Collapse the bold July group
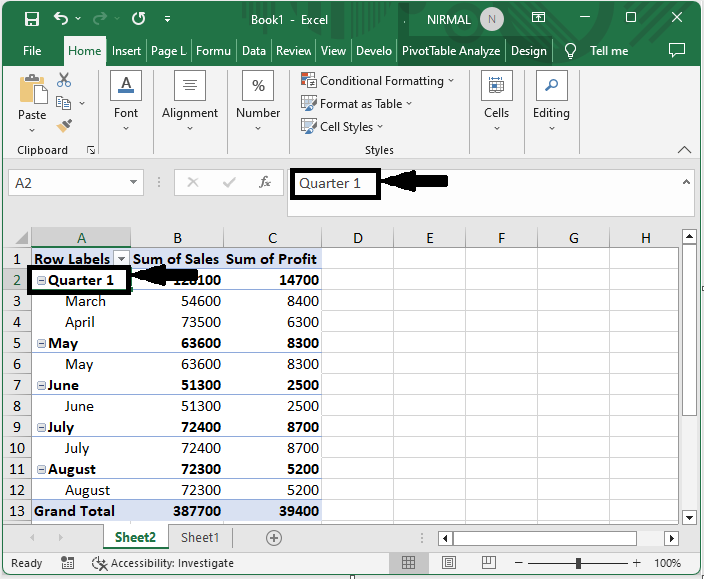This screenshot has width=704, height=579. coord(41,427)
